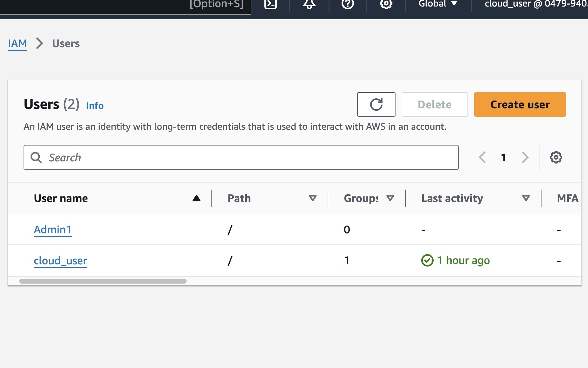Viewport: 588px width, 368px height.
Task: Expand the Global region dropdown
Action: pos(438,4)
